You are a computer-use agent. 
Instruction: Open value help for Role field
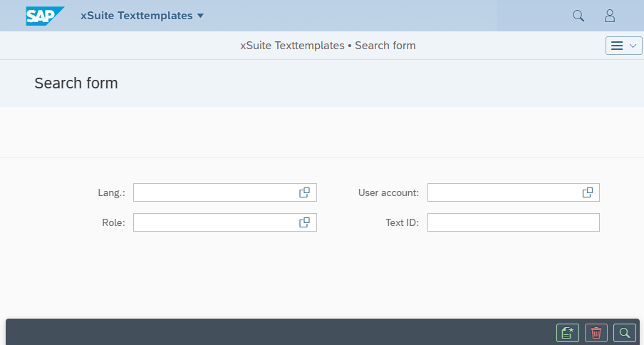tap(304, 222)
